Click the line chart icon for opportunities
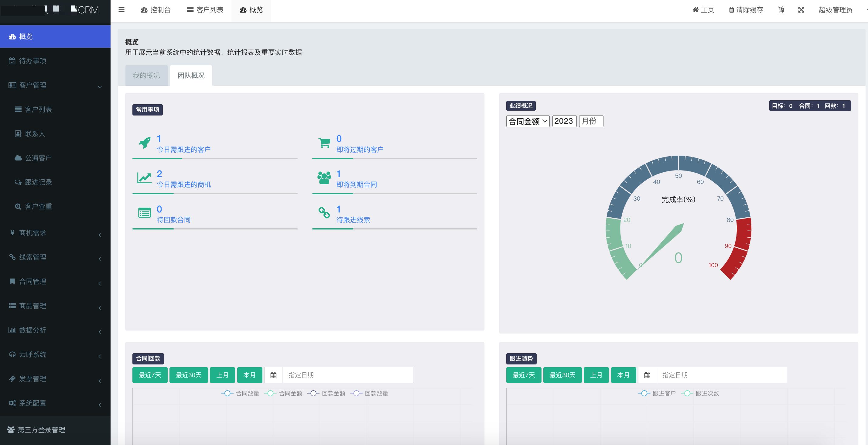The height and width of the screenshot is (445, 868). (144, 178)
